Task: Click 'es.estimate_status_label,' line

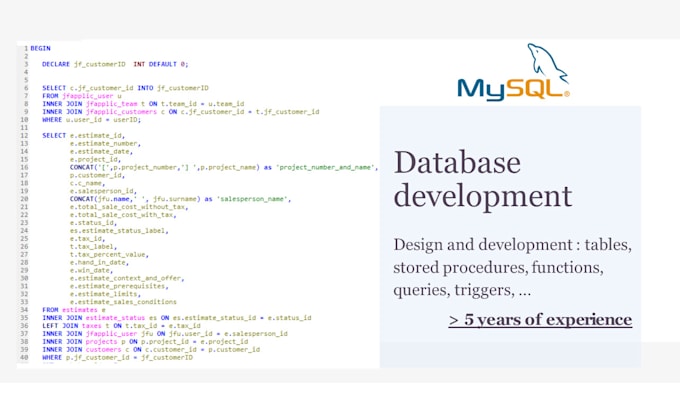Action: [119, 231]
